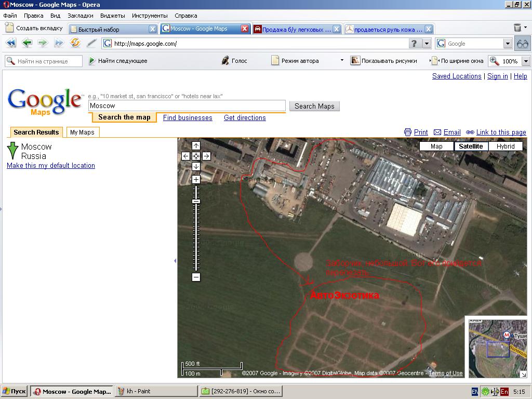This screenshot has height=399, width=532.
Task: Collapse the left results panel with the small arrow
Action: pyautogui.click(x=175, y=261)
